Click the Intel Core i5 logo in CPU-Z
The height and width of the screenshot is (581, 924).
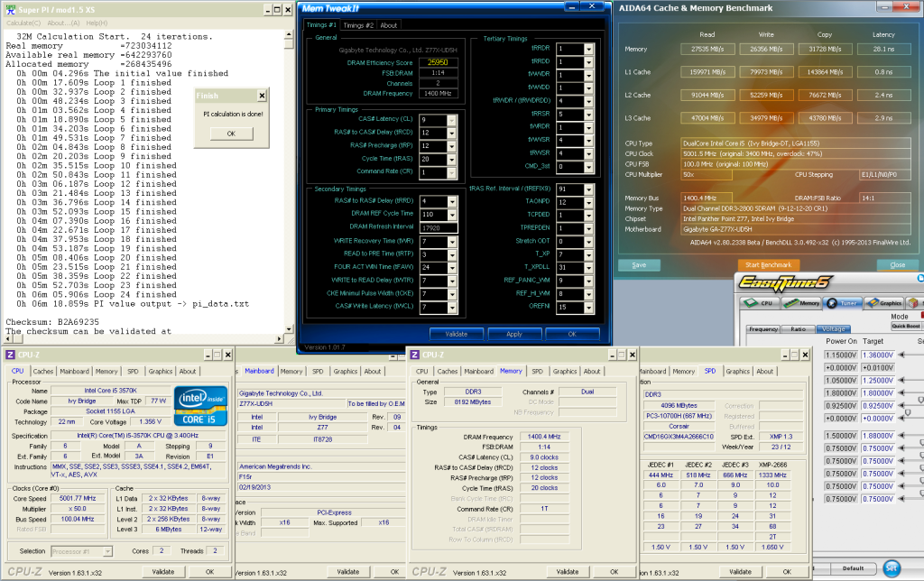click(x=200, y=405)
